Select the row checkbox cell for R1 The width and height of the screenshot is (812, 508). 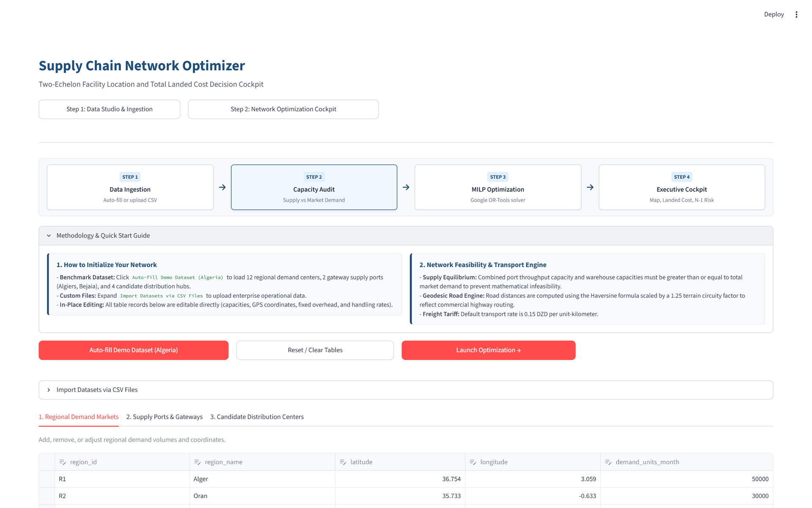pyautogui.click(x=47, y=479)
